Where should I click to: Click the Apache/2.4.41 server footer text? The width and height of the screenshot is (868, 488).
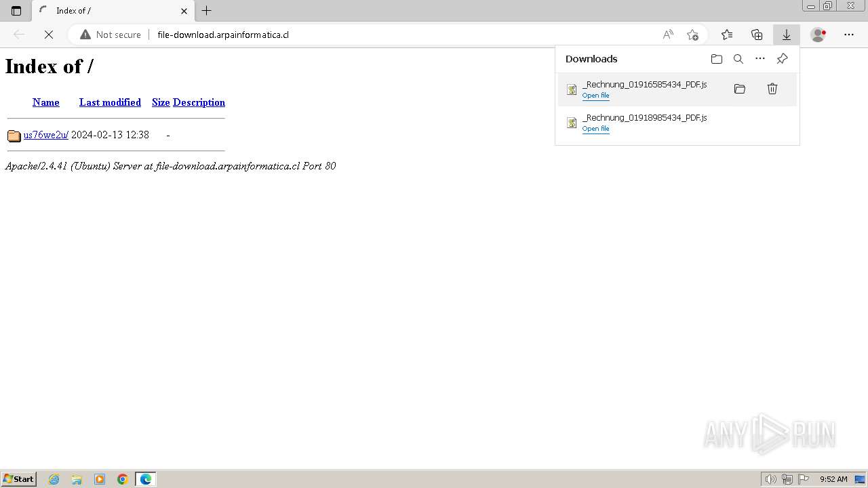pyautogui.click(x=170, y=166)
